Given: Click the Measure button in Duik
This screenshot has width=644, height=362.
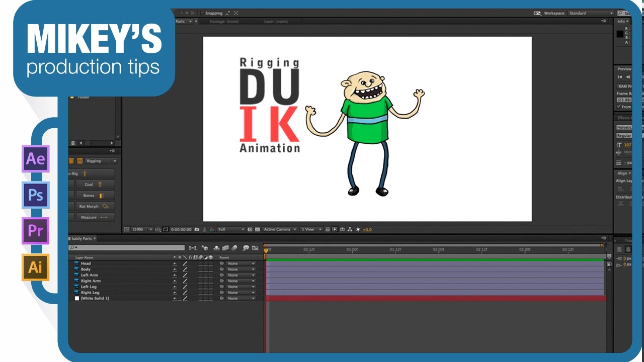Looking at the screenshot, I should pyautogui.click(x=95, y=217).
